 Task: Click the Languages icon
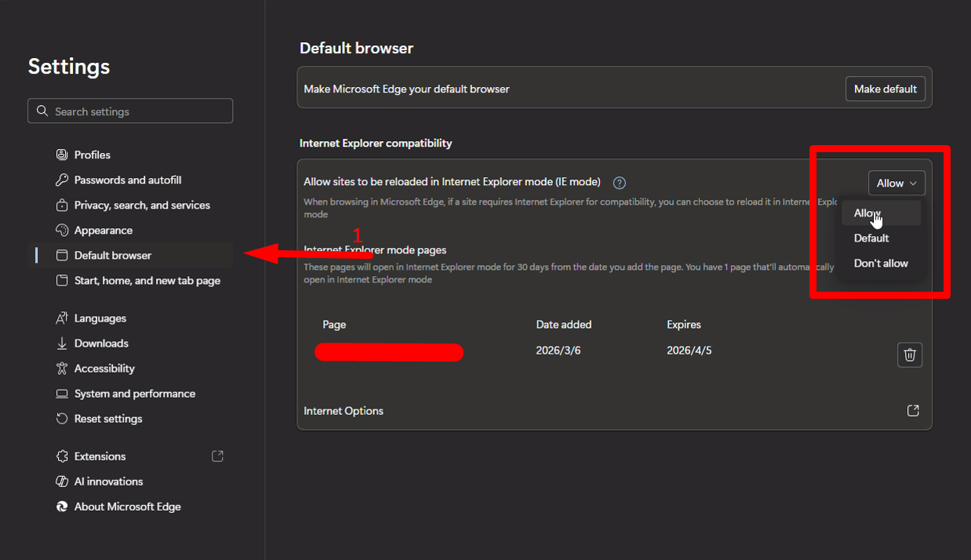coord(62,318)
